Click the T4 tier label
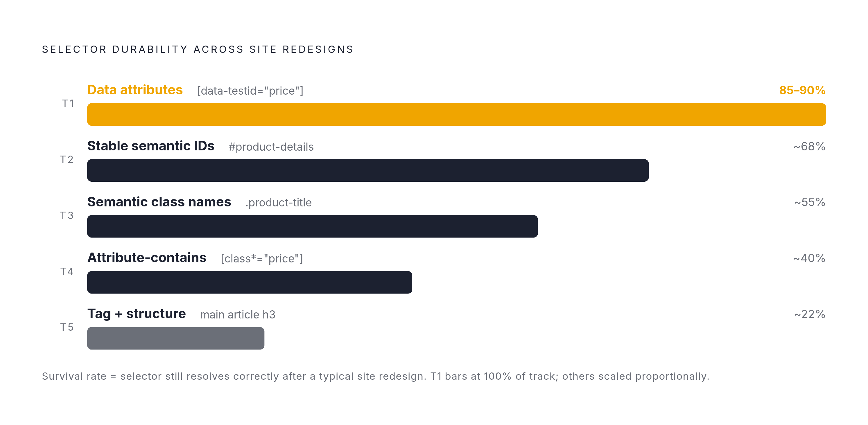868x425 pixels. click(x=67, y=271)
